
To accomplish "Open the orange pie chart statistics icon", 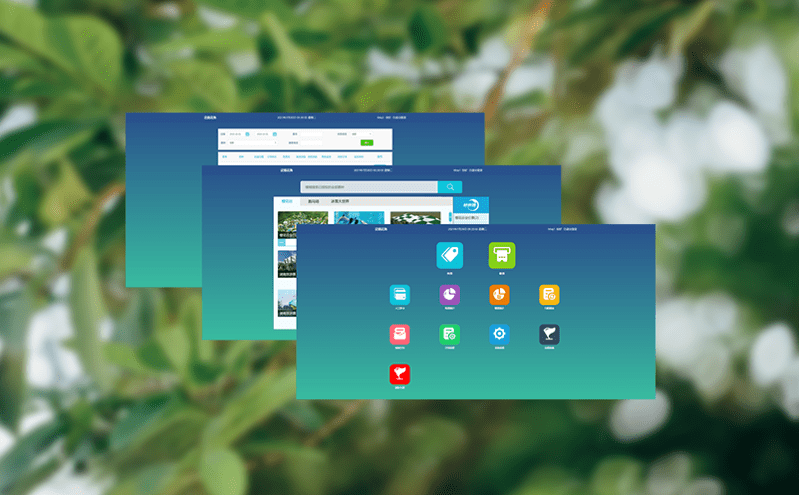I will 499,294.
